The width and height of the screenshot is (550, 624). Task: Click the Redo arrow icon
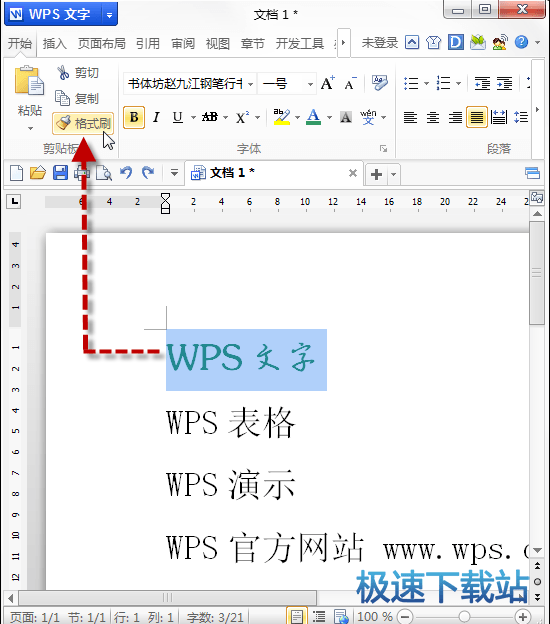tap(148, 173)
